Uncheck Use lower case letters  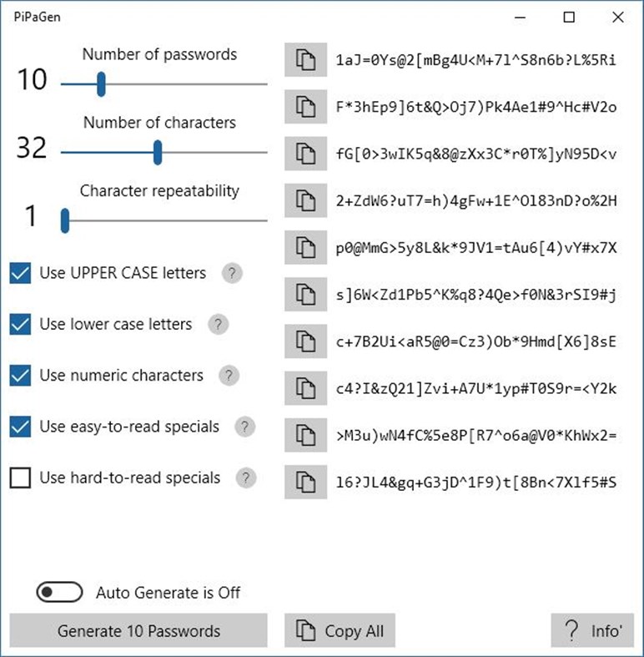point(20,324)
